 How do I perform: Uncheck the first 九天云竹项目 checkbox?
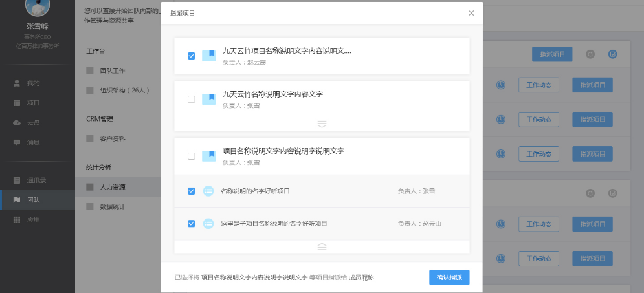(191, 56)
